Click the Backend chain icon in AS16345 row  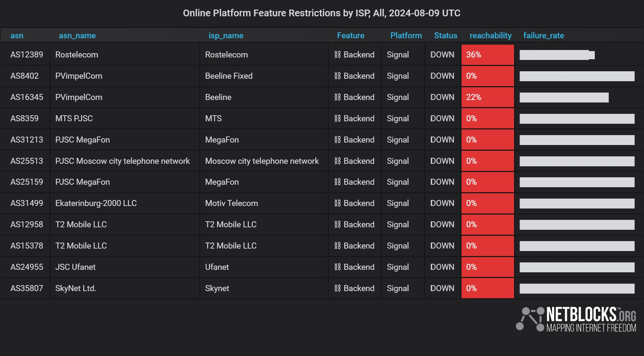(337, 97)
